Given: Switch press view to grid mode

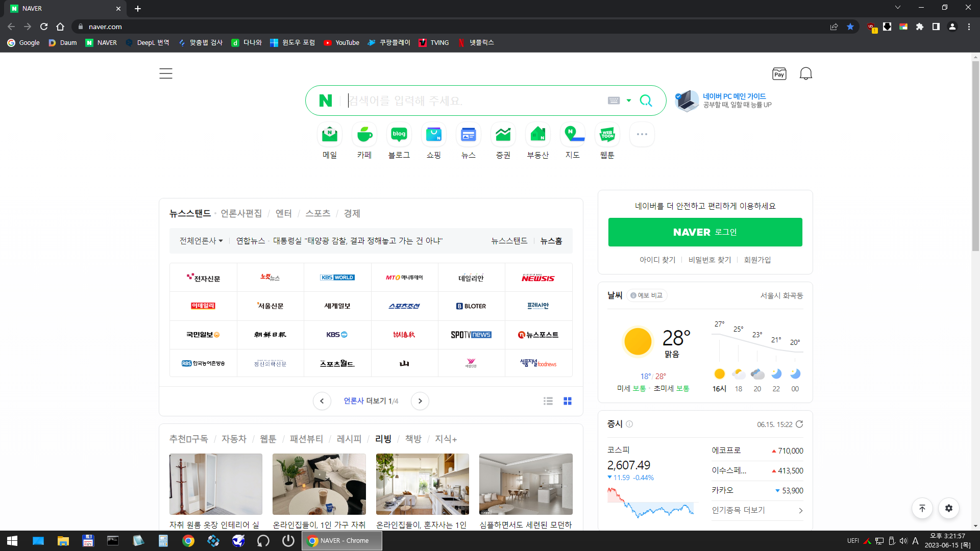Looking at the screenshot, I should point(568,401).
